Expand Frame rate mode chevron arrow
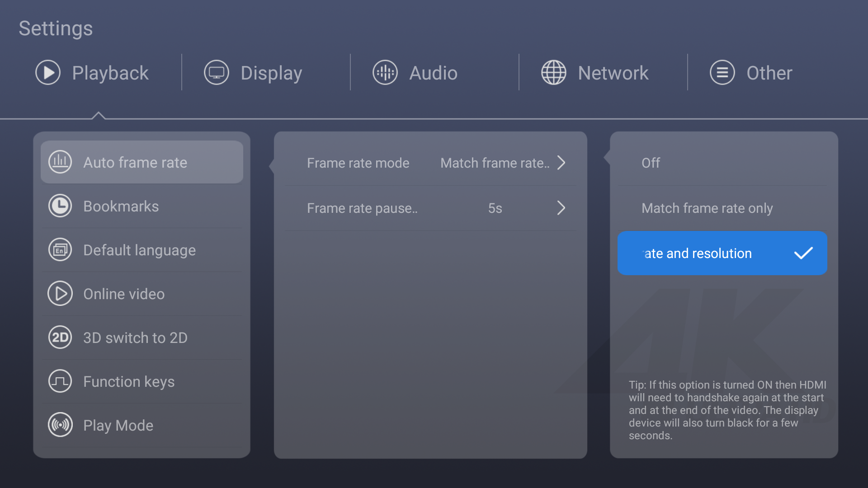This screenshot has height=488, width=868. pyautogui.click(x=561, y=163)
